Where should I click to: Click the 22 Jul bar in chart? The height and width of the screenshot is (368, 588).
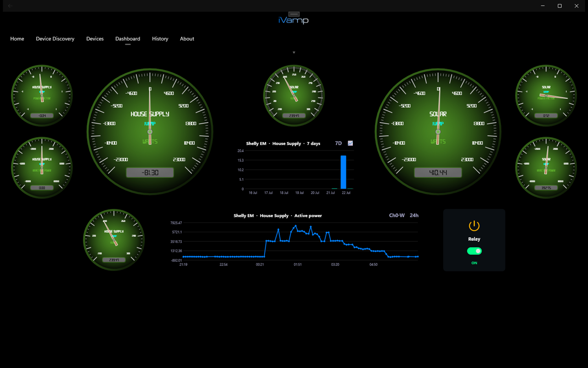343,172
